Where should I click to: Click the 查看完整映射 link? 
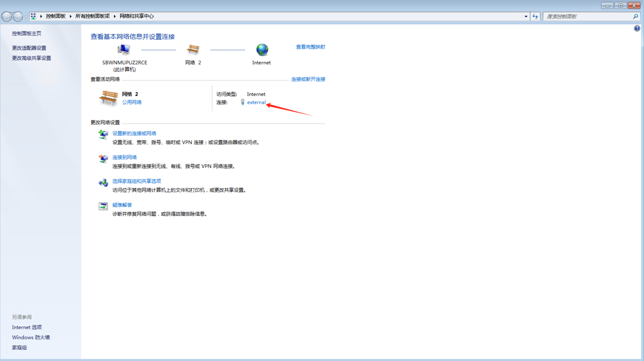coord(310,47)
